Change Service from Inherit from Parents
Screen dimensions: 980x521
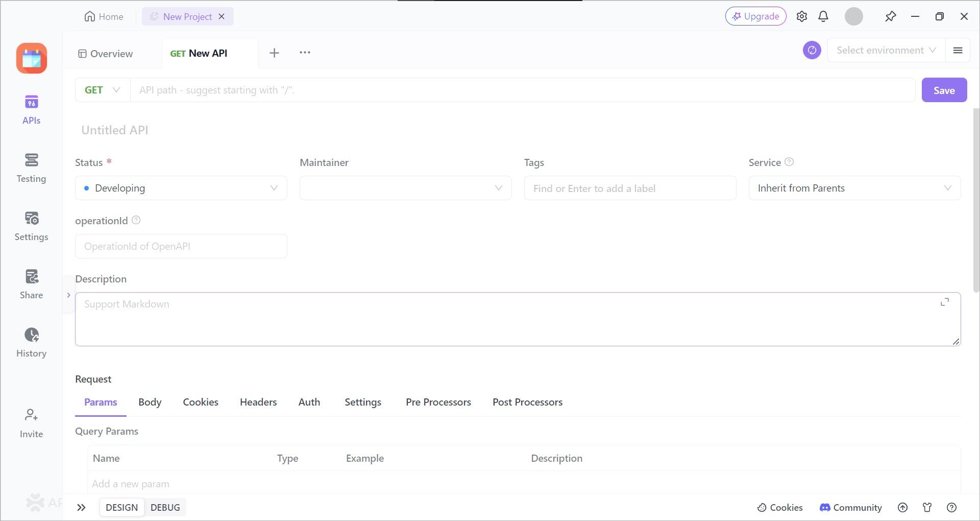854,188
